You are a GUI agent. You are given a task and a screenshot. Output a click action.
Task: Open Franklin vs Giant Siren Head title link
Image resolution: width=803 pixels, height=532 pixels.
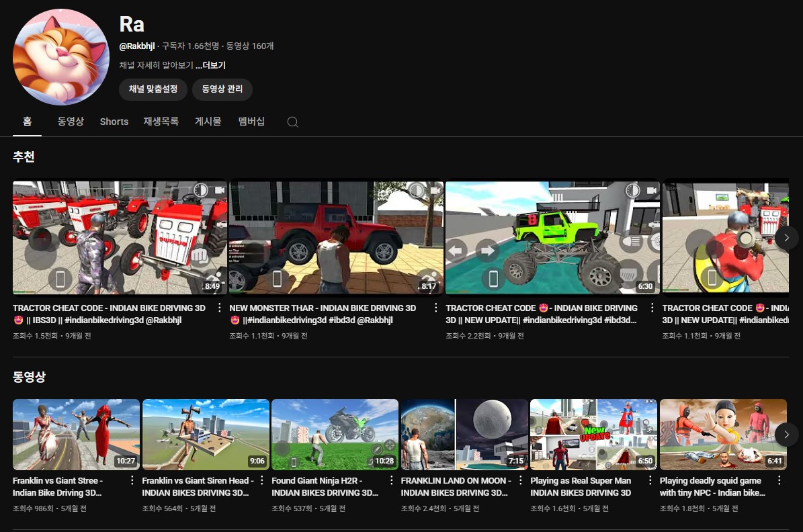pos(198,486)
